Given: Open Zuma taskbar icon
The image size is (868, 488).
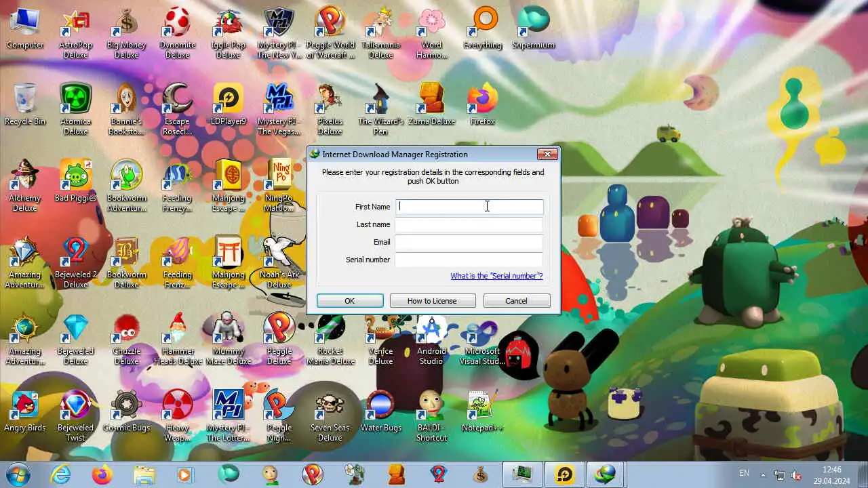Looking at the screenshot, I should (396, 474).
